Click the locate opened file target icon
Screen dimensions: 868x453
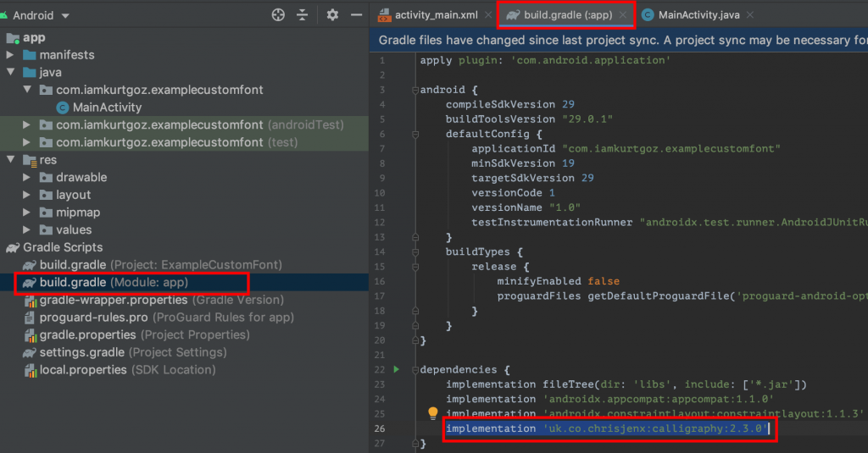278,15
